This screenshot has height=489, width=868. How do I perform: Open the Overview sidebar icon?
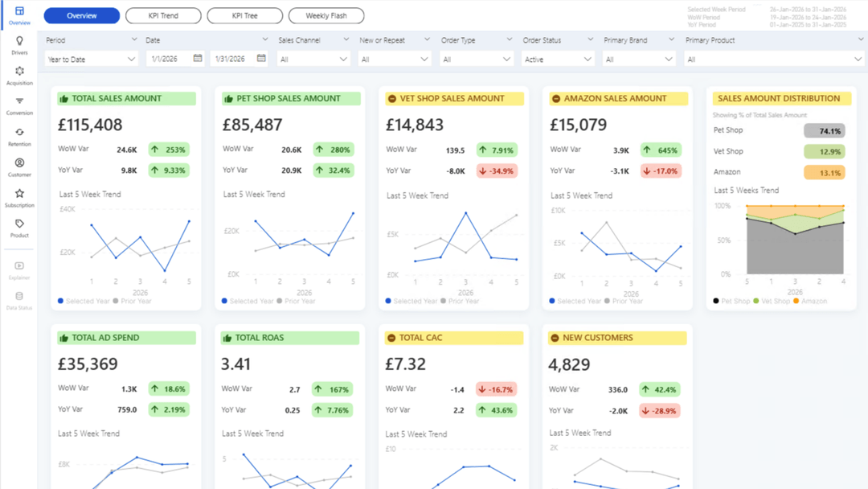tap(19, 11)
